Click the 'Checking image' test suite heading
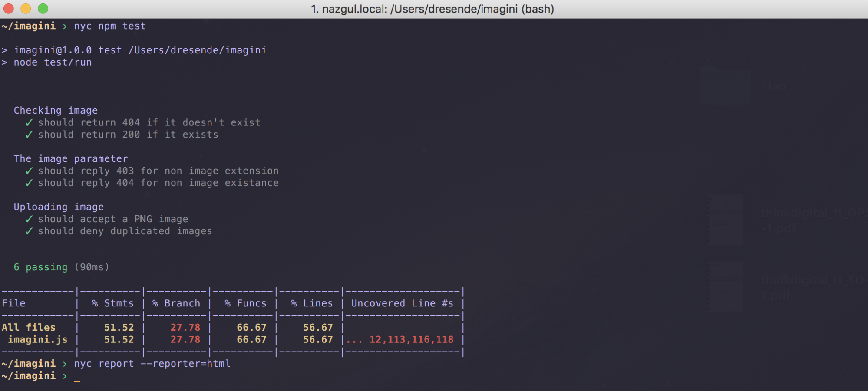The image size is (868, 391). coord(56,111)
